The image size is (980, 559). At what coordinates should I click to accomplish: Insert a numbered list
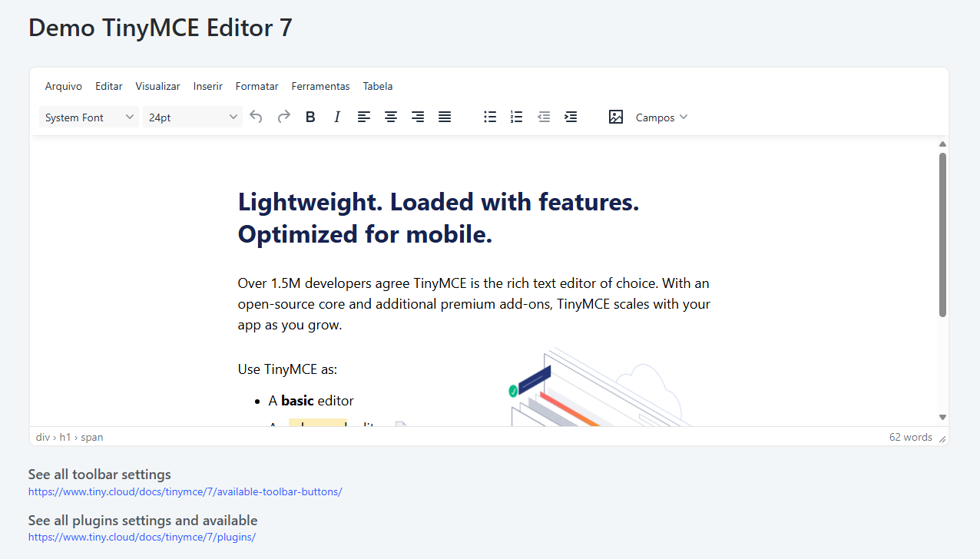515,117
